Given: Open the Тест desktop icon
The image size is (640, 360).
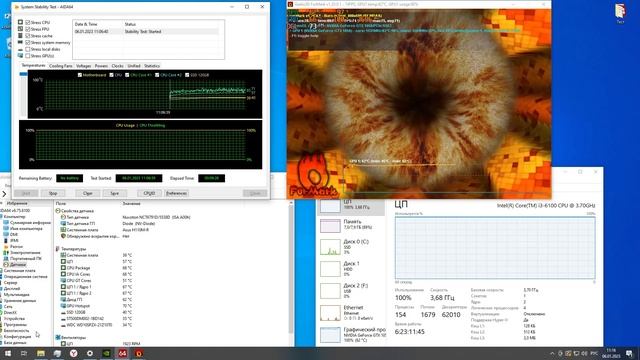Looking at the screenshot, I should click(x=620, y=13).
